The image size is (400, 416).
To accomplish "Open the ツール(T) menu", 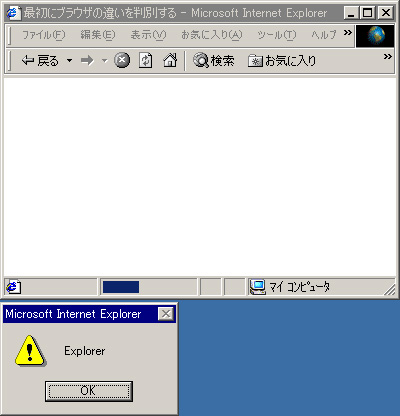I will tap(277, 35).
